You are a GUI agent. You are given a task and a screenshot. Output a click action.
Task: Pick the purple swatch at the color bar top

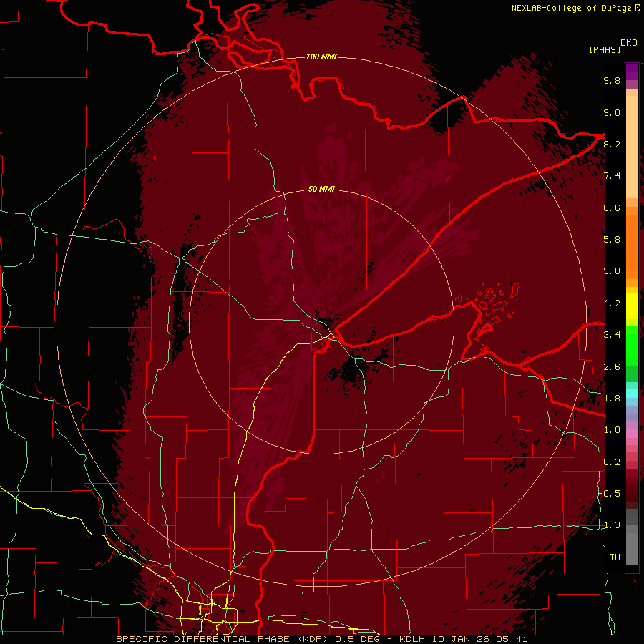coord(632,72)
